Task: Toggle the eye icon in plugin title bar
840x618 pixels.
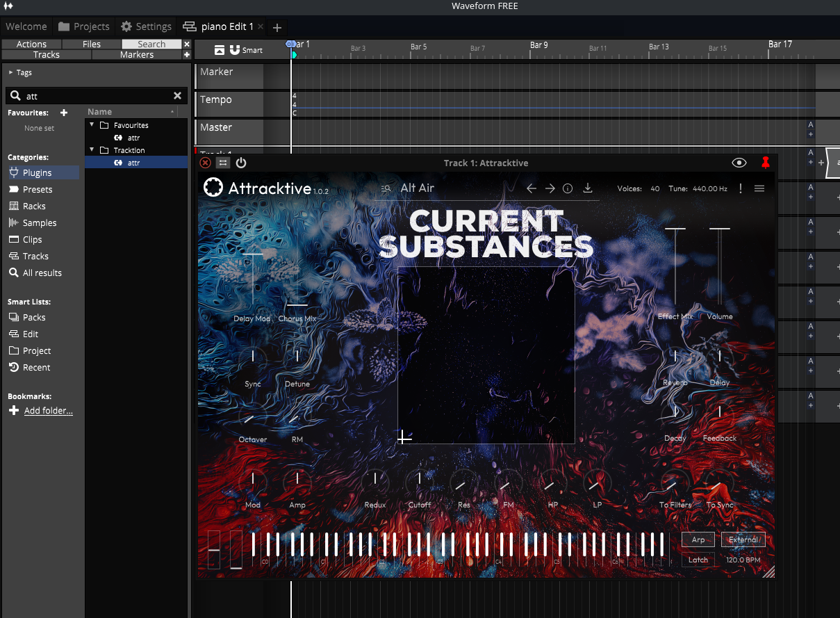Action: click(x=739, y=163)
